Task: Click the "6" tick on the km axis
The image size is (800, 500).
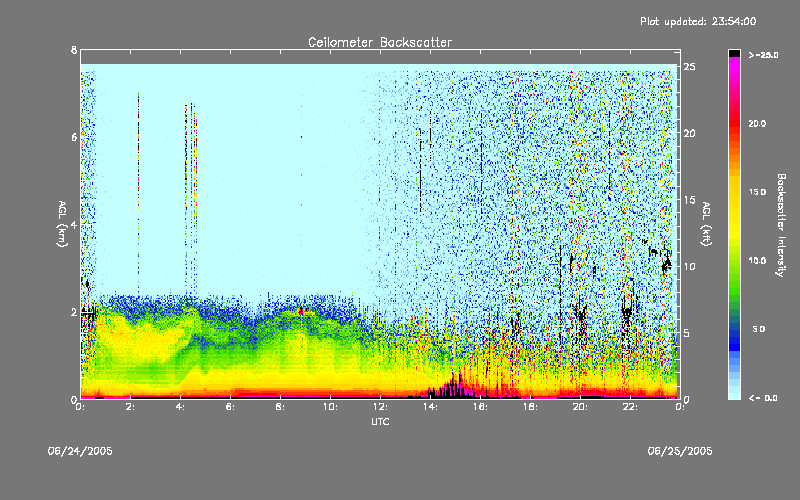Action: tap(74, 137)
